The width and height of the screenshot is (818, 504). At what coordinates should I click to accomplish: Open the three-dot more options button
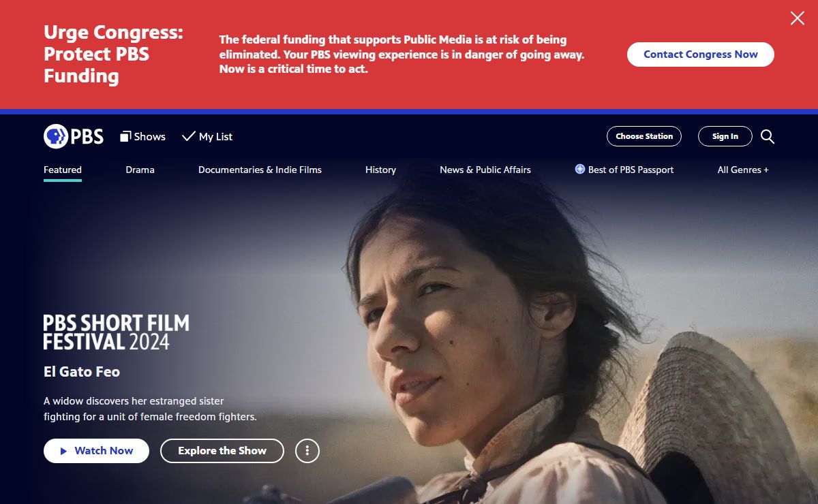[307, 451]
